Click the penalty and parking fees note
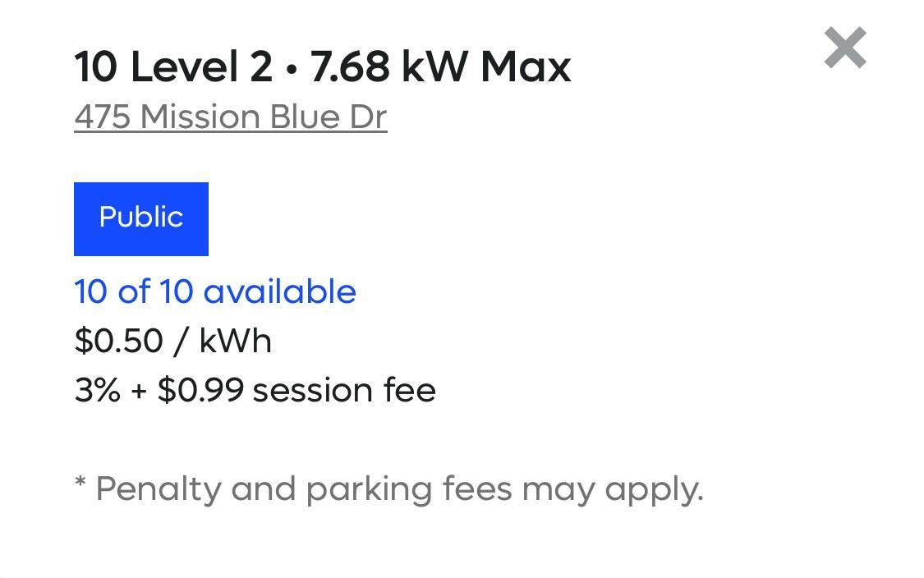 [388, 489]
